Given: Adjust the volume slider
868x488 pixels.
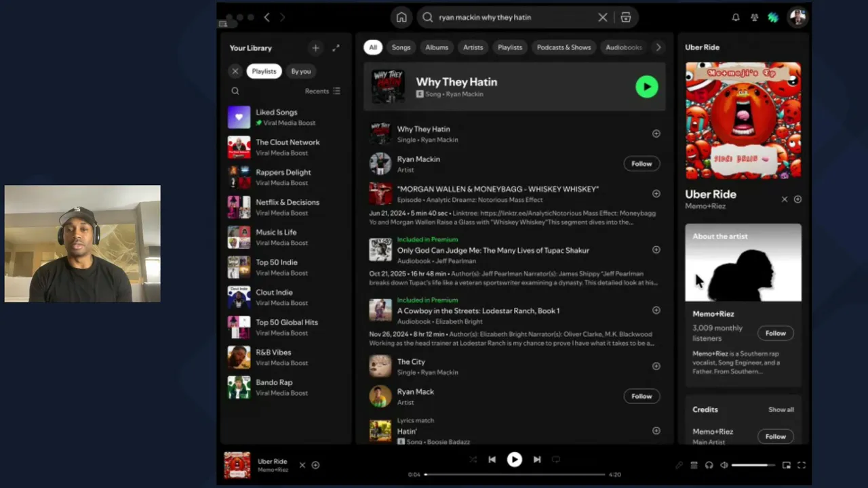Looking at the screenshot, I should tap(753, 465).
